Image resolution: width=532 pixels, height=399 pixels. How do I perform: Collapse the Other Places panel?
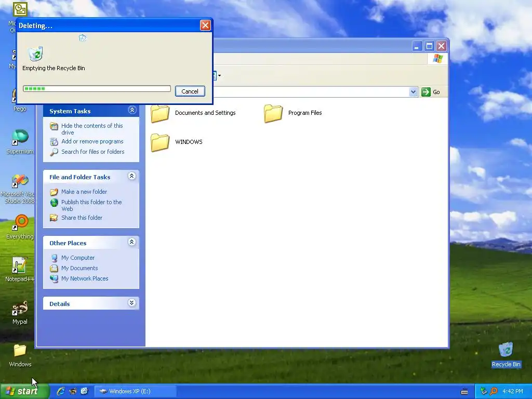coord(131,242)
